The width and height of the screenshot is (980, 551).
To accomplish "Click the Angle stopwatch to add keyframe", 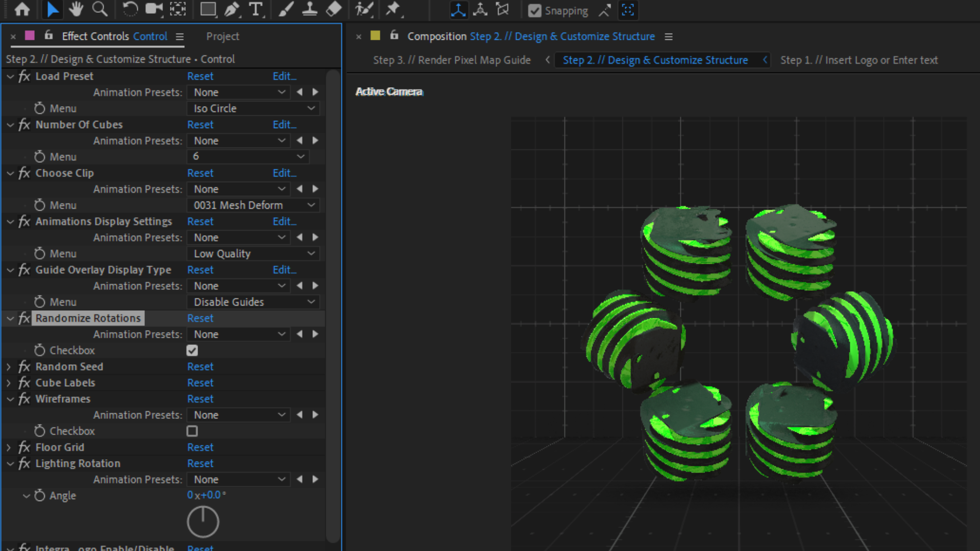I will pos(39,495).
